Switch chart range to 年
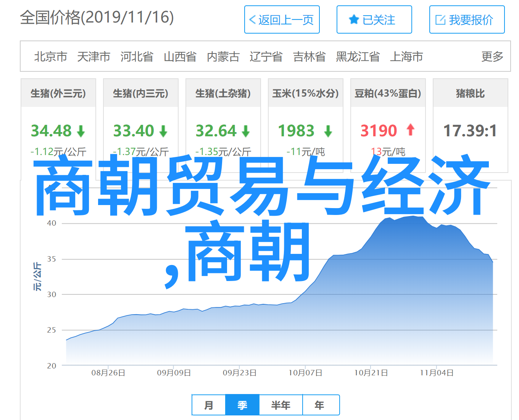This screenshot has height=420, width=519. pos(321,405)
